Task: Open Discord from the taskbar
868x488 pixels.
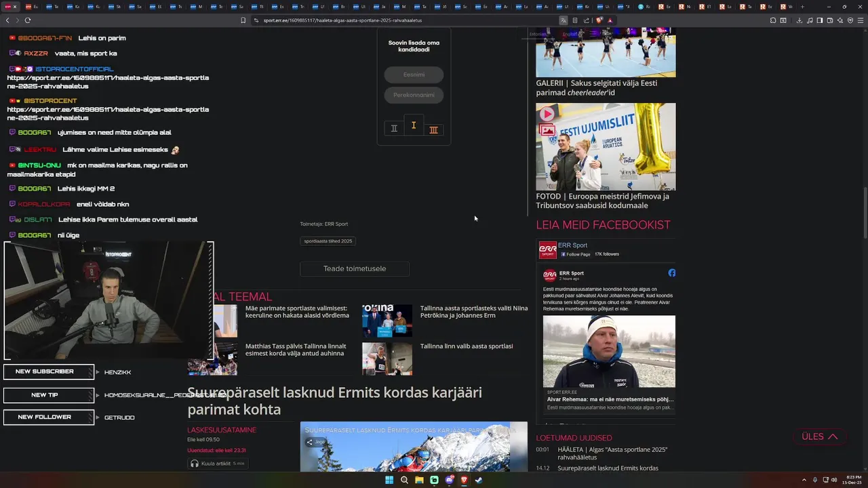Action: tap(449, 480)
